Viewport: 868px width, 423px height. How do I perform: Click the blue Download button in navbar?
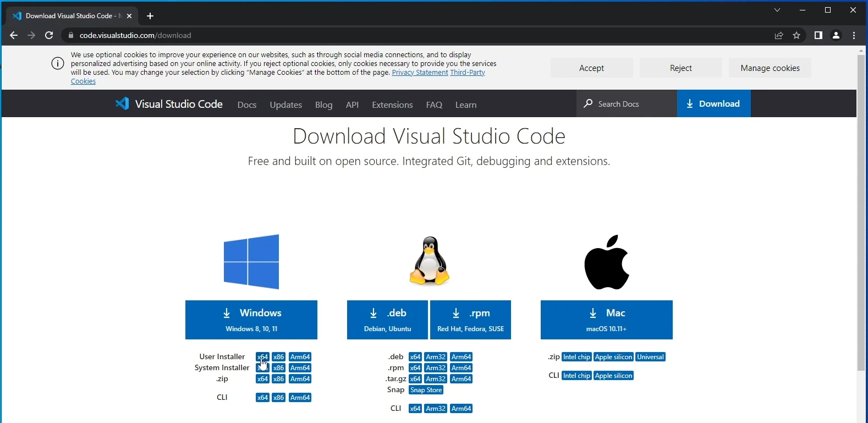tap(714, 103)
